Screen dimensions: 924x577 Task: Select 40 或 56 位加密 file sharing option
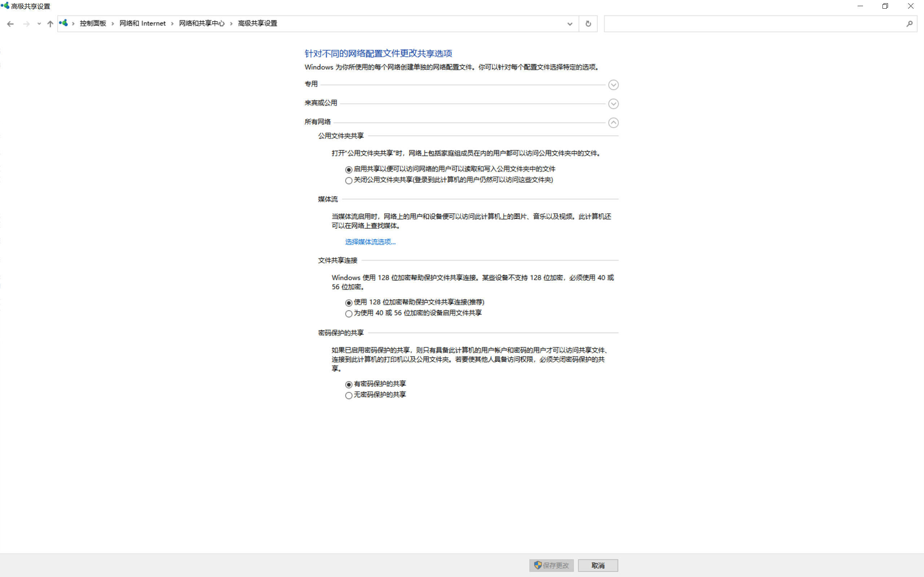(349, 314)
